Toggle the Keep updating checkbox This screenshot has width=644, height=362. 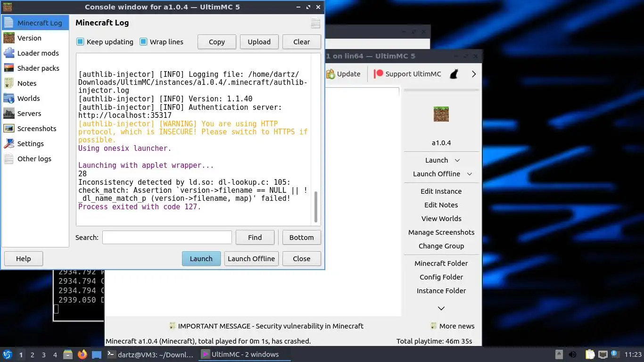pos(80,41)
